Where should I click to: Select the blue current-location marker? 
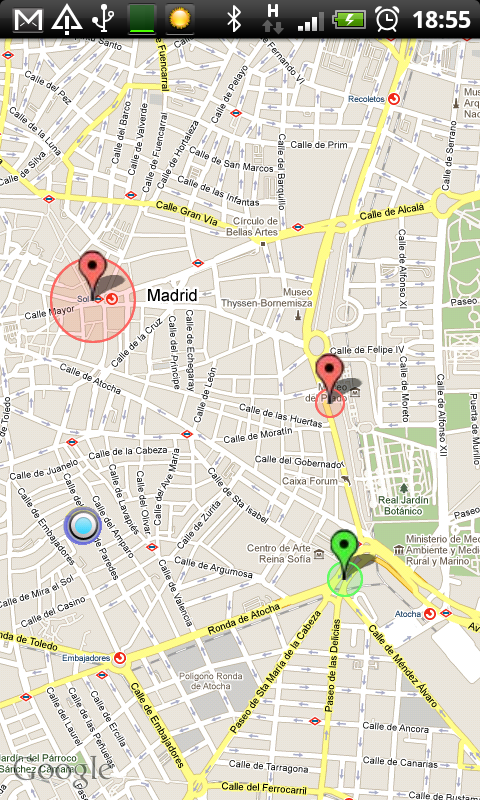[83, 526]
